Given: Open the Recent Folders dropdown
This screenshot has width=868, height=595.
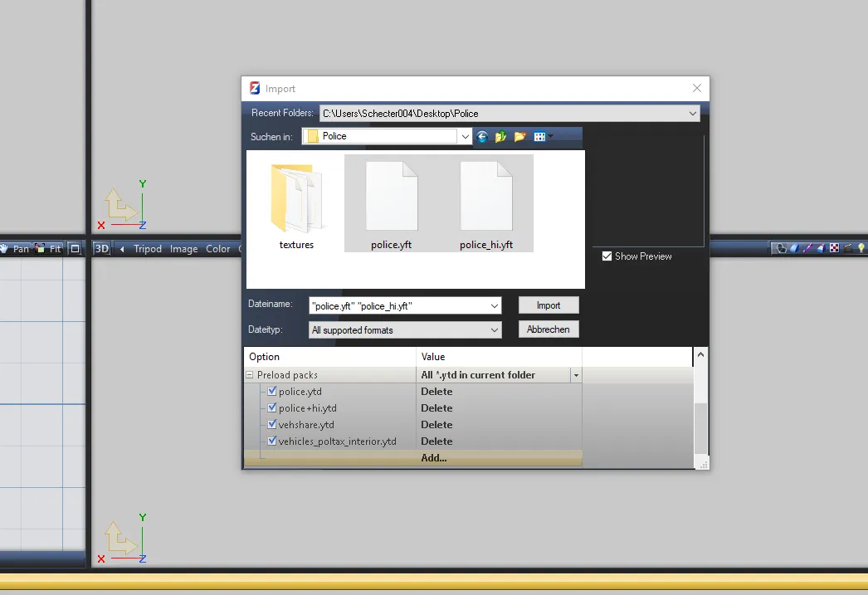Looking at the screenshot, I should pos(693,114).
